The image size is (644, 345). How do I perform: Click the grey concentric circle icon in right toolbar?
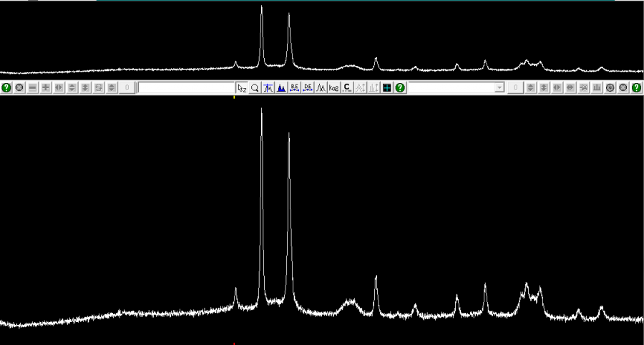(610, 87)
